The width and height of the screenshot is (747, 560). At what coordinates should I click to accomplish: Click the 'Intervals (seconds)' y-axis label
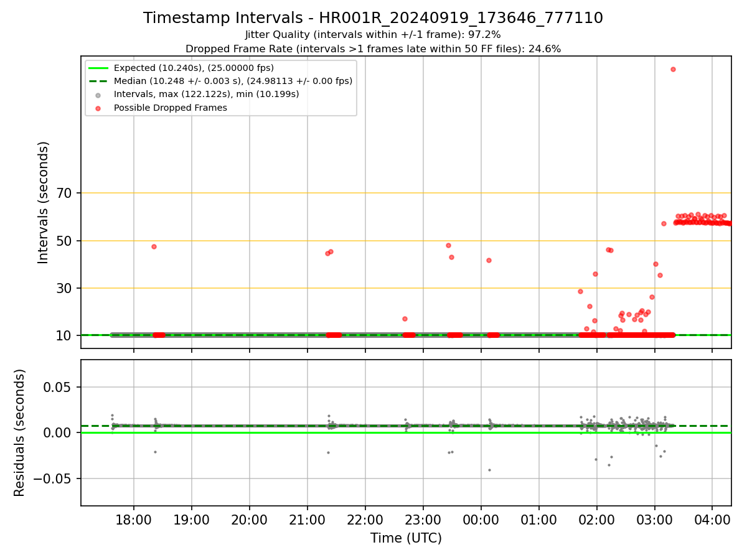click(44, 202)
